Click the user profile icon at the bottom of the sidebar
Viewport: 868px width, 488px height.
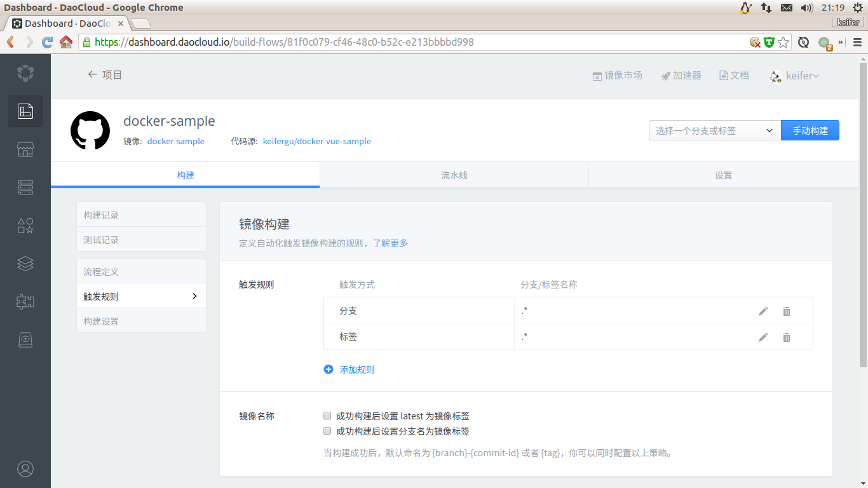(x=25, y=469)
